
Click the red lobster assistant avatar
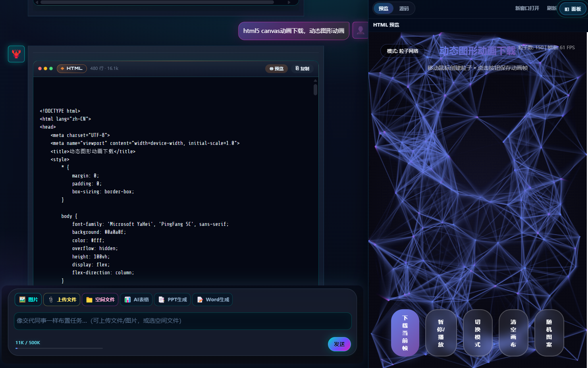click(16, 54)
